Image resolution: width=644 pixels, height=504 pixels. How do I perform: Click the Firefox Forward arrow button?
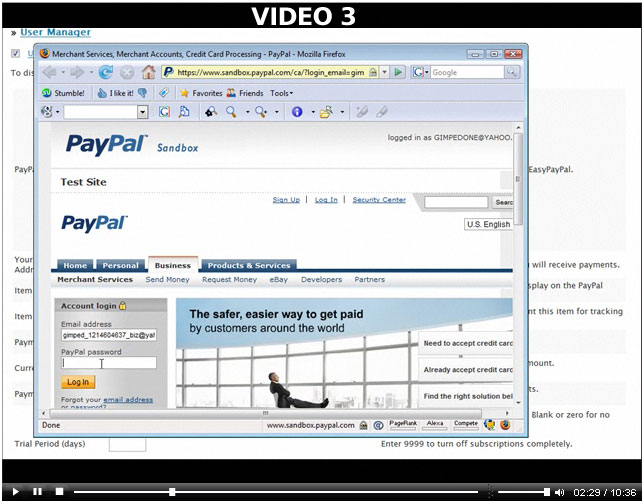coord(77,72)
